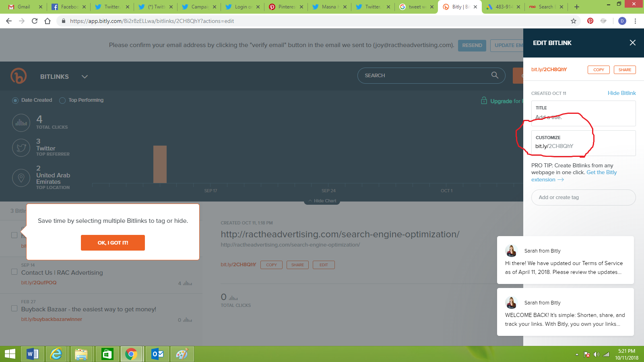Select the Date Created radio button
Screen dimensions: 644x362
(x=15, y=101)
